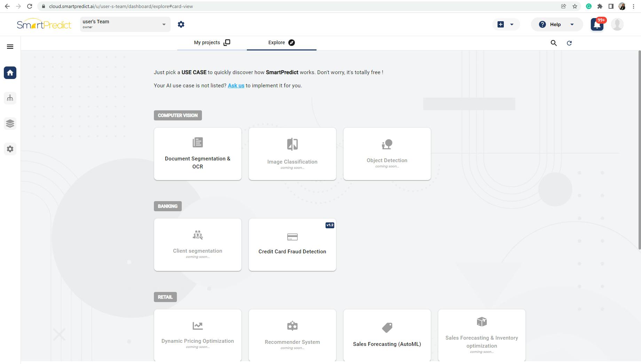Click the RETAIL category label

(x=165, y=297)
